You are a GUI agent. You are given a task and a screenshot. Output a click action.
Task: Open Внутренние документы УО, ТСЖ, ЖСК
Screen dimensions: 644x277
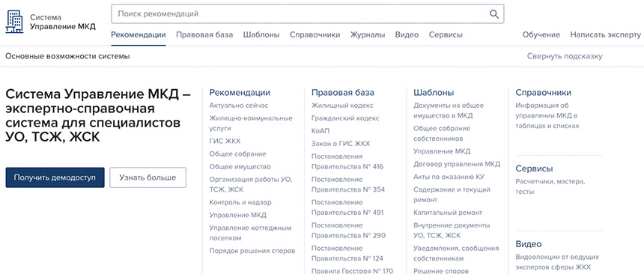452,231
